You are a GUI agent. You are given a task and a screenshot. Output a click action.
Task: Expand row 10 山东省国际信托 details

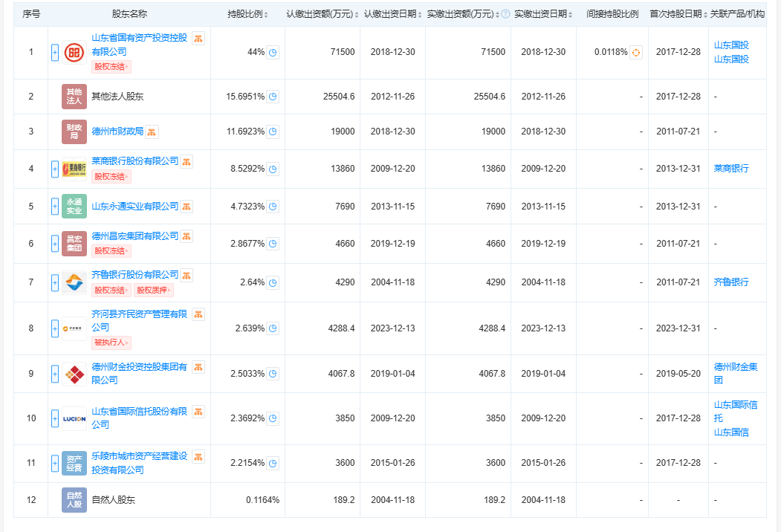tap(55, 418)
